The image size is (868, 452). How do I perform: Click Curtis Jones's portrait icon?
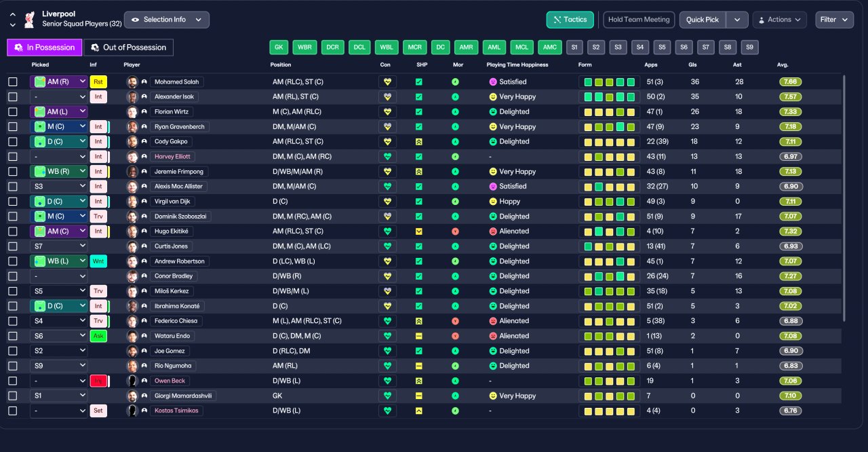pyautogui.click(x=132, y=246)
